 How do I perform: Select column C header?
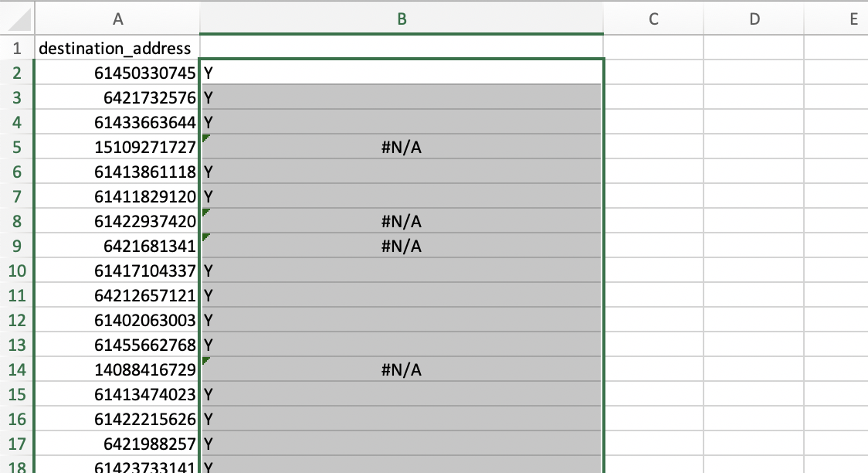654,19
